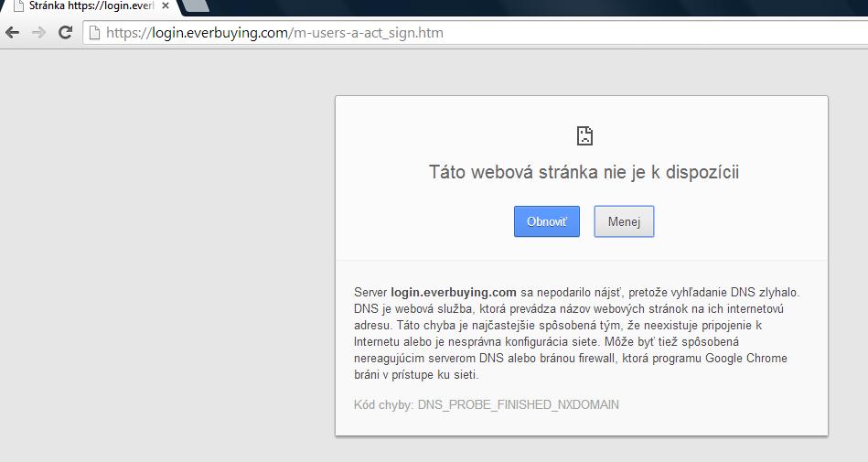Screen dimensions: 868x462
Task: Click the text line starting with 'Internetu alebo je nesprávna'
Action: point(546,342)
